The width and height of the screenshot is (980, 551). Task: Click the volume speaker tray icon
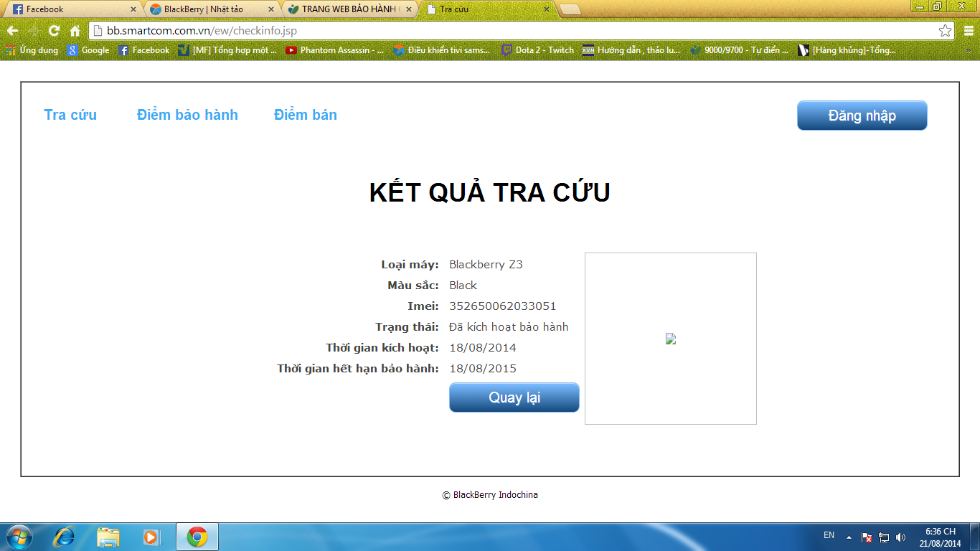pyautogui.click(x=900, y=537)
